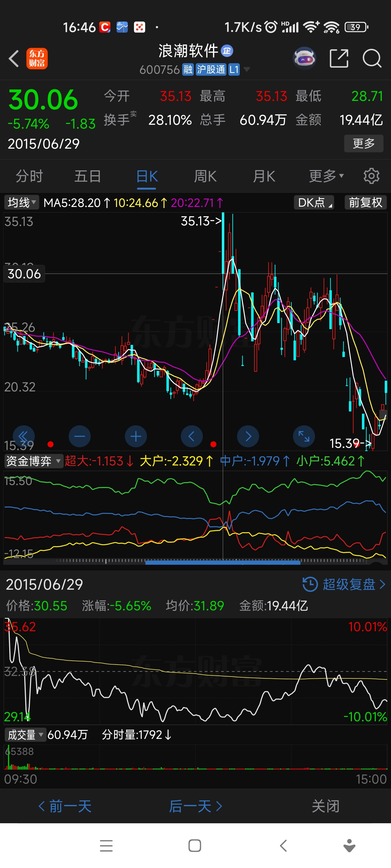
Task: Tap the share/export icon
Action: click(339, 58)
